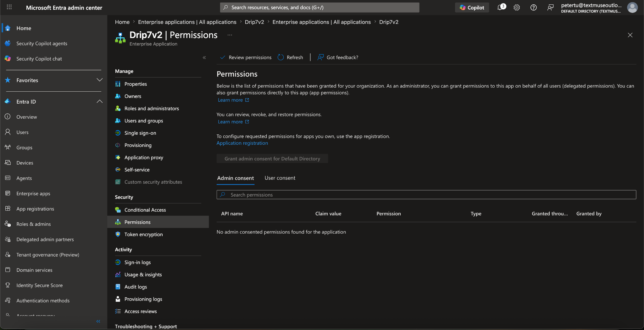Image resolution: width=644 pixels, height=330 pixels.
Task: Open help question mark icon
Action: [x=533, y=7]
